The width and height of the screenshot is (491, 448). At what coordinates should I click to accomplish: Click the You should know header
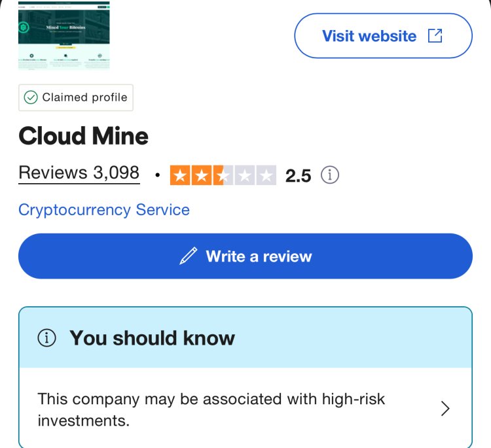[x=245, y=337]
